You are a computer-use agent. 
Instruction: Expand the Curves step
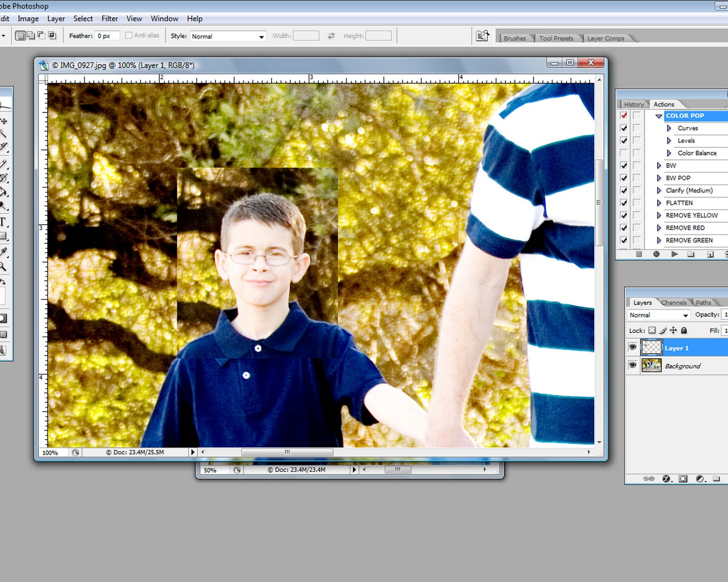(669, 128)
